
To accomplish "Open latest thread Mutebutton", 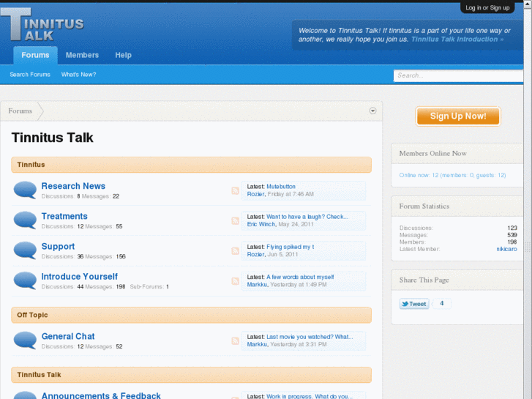I will click(x=281, y=187).
